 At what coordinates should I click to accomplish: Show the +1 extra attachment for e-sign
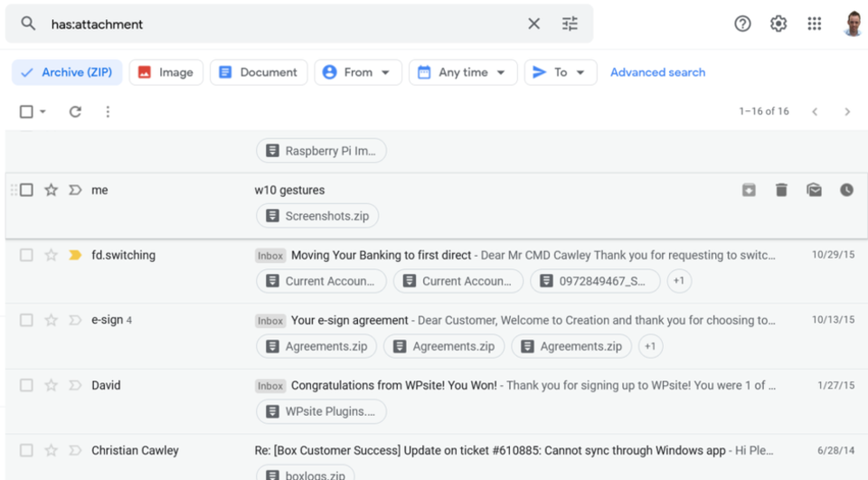click(x=650, y=346)
